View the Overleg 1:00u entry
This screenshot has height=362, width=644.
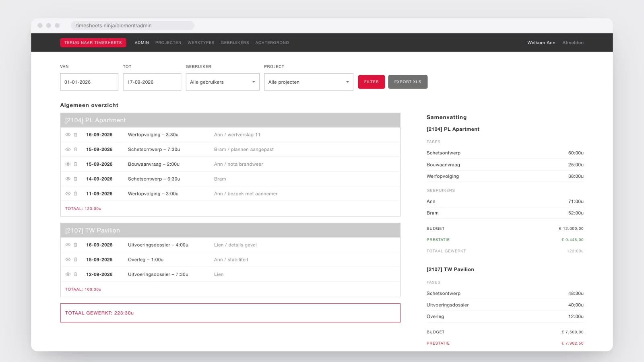[x=68, y=259]
